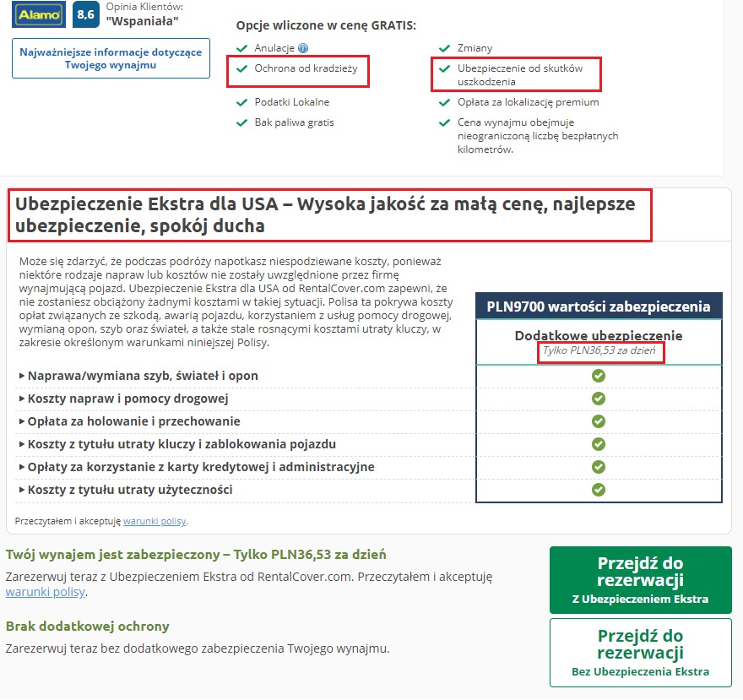Click Twój wynajem jest zabezpieczony heading

coord(196,555)
